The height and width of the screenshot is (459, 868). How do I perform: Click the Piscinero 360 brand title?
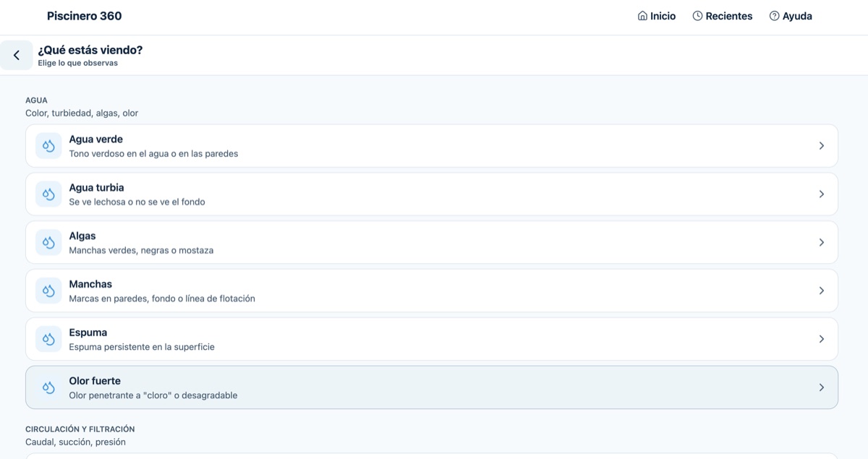click(x=85, y=16)
